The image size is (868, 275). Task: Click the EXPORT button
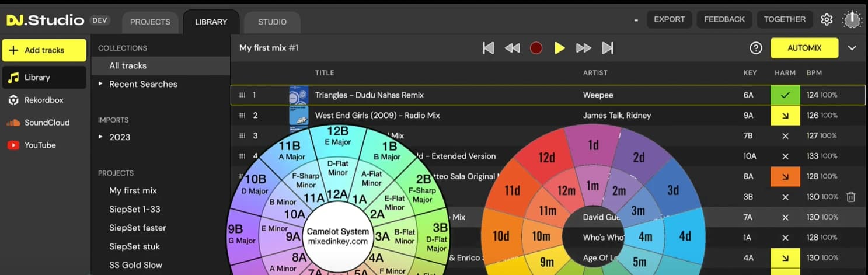click(669, 19)
